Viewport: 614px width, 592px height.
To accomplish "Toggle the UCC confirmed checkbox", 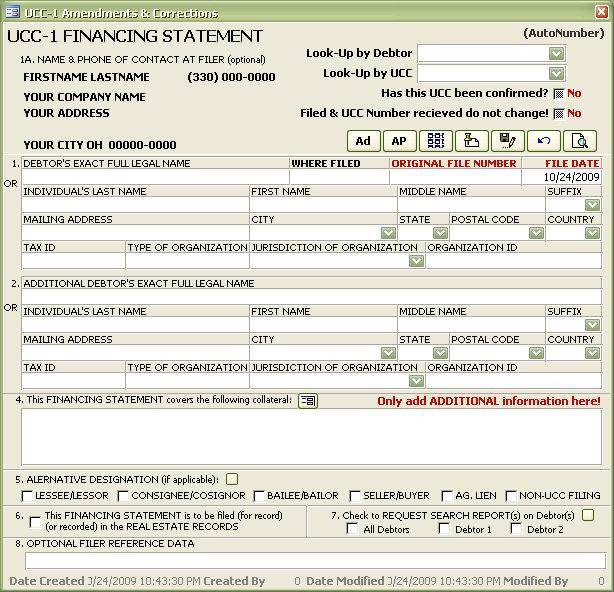I will click(x=558, y=94).
